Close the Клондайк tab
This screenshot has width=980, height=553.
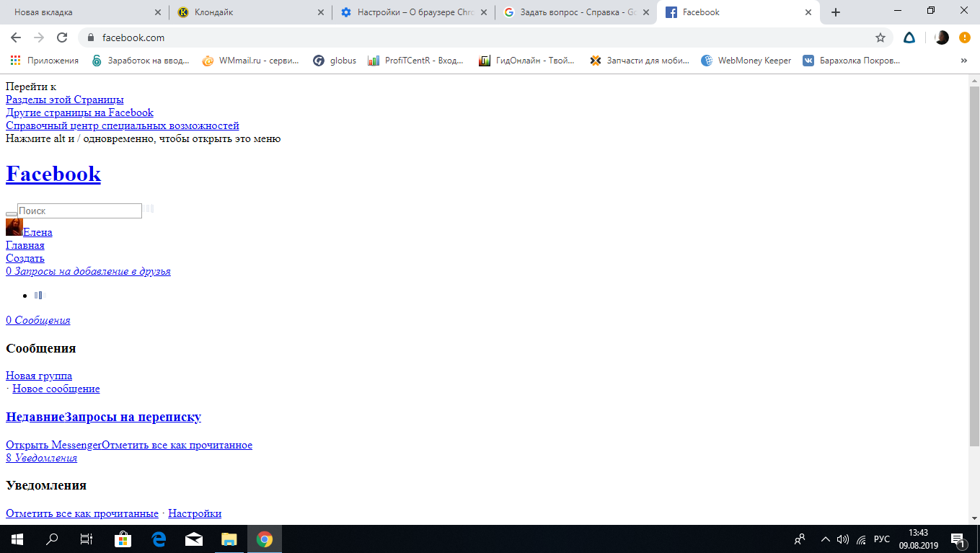321,12
